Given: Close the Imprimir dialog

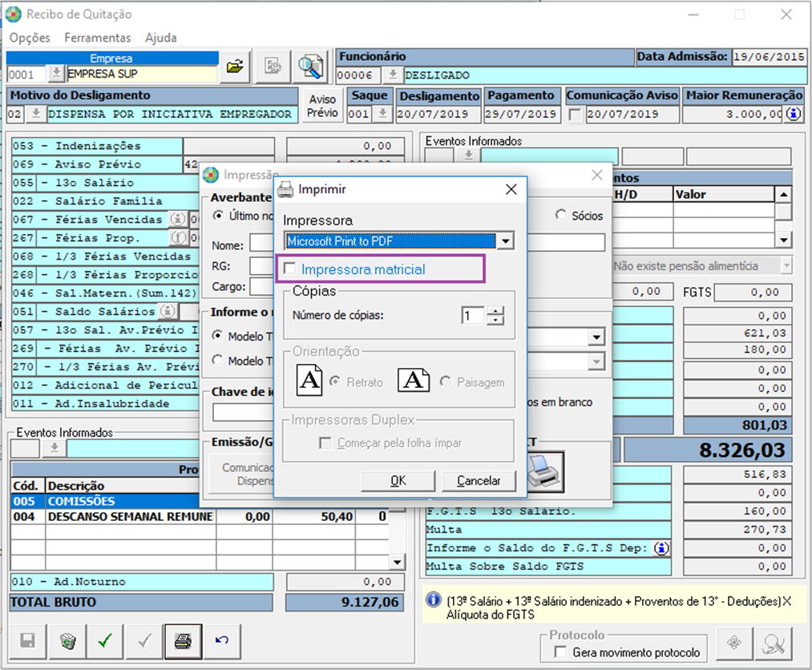Looking at the screenshot, I should click(x=511, y=189).
